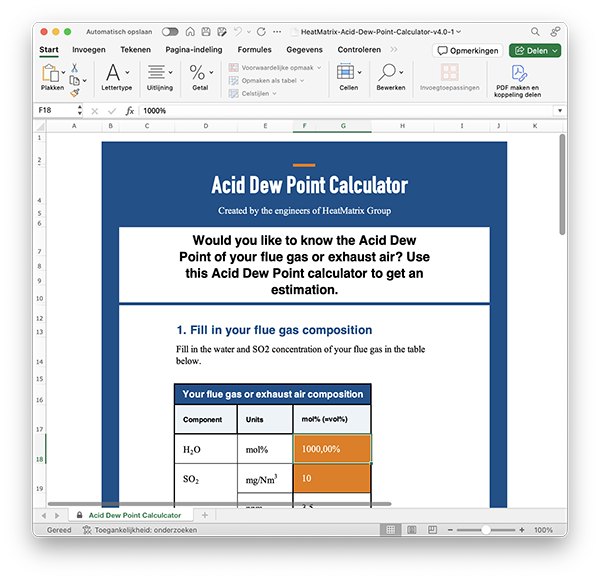Toggle the Automatisch opslaan switch
This screenshot has width=600, height=580.
click(x=170, y=32)
